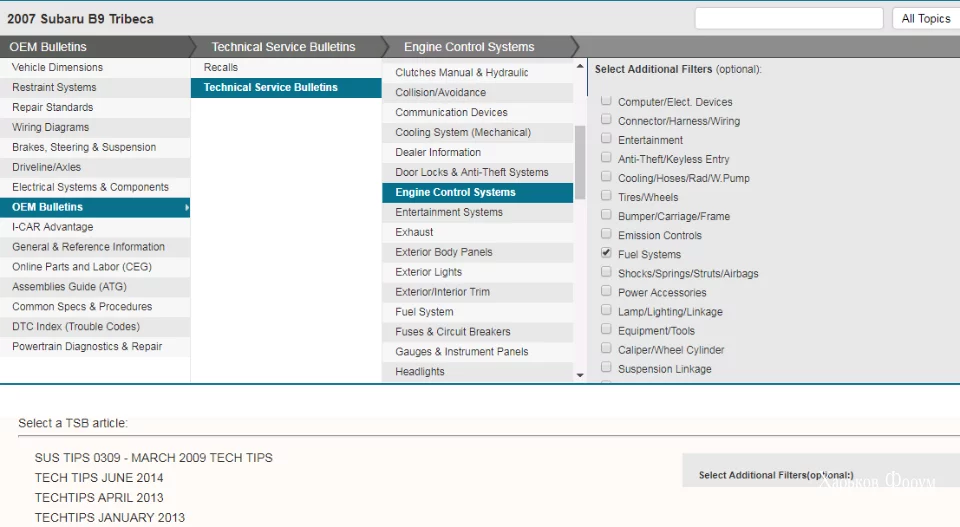Image resolution: width=960 pixels, height=527 pixels.
Task: Choose Door Locks & Anti-Theft Systems
Action: point(478,173)
